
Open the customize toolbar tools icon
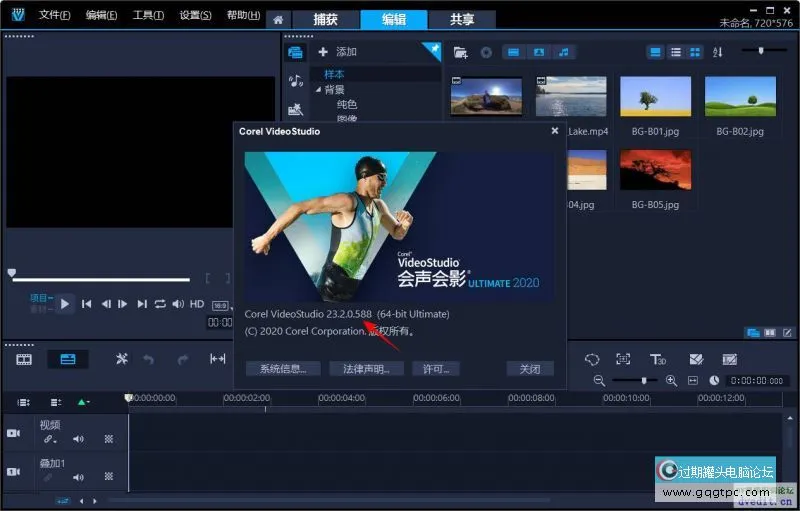coord(122,359)
